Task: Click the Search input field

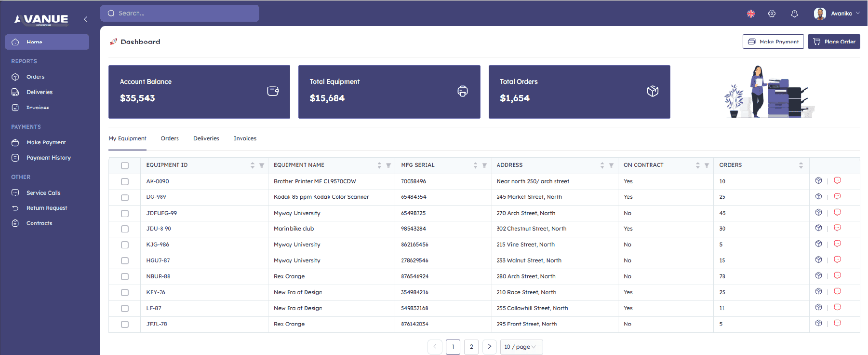Action: coord(180,14)
